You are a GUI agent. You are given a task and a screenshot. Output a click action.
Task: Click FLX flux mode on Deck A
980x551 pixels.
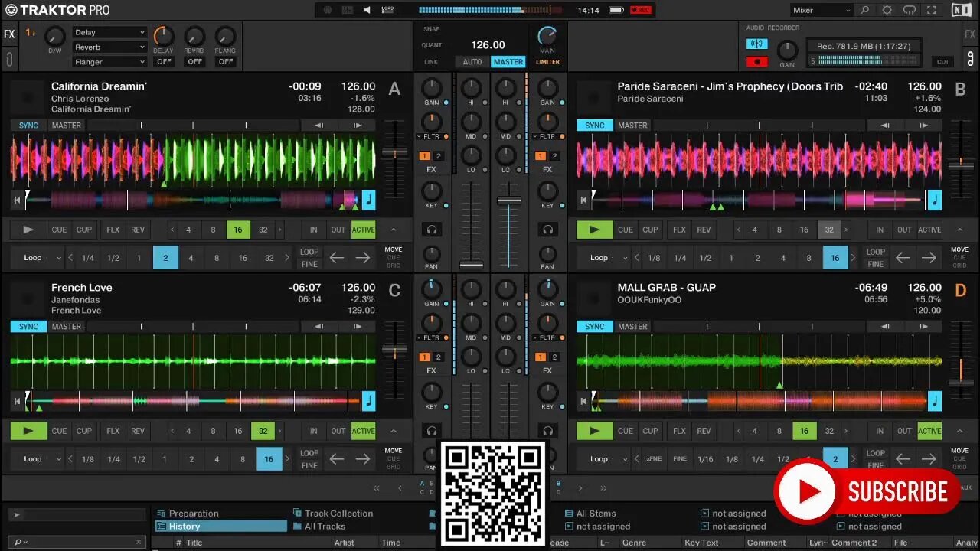pyautogui.click(x=113, y=230)
